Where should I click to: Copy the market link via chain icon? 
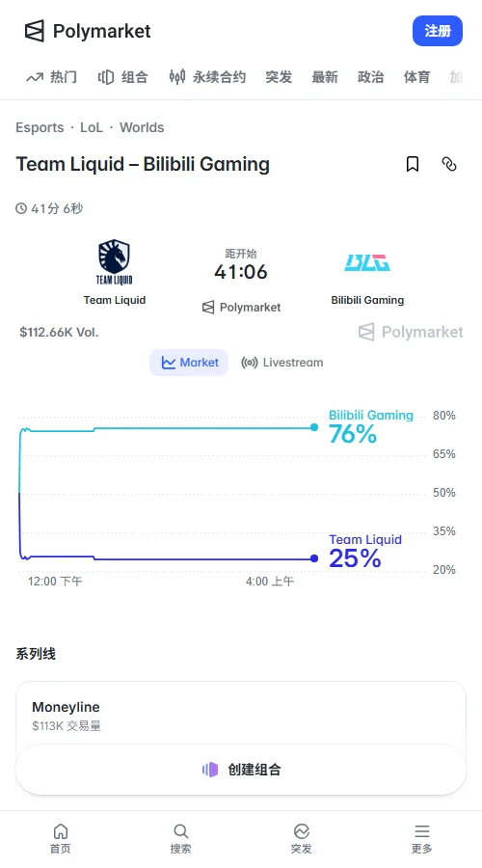tap(449, 164)
